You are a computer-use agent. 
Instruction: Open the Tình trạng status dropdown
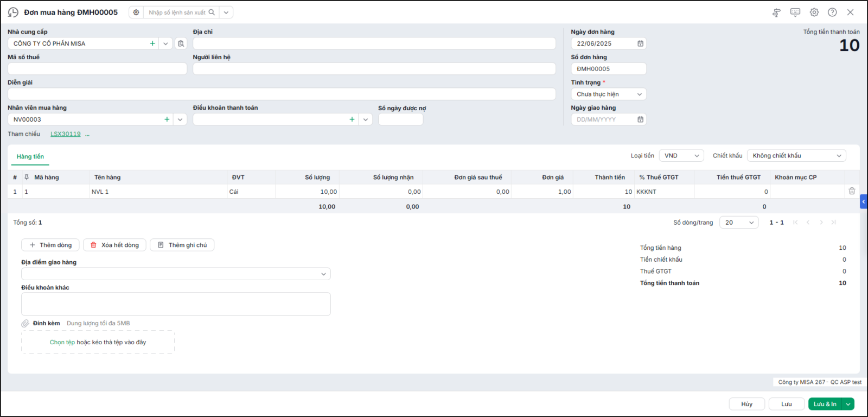pyautogui.click(x=609, y=94)
